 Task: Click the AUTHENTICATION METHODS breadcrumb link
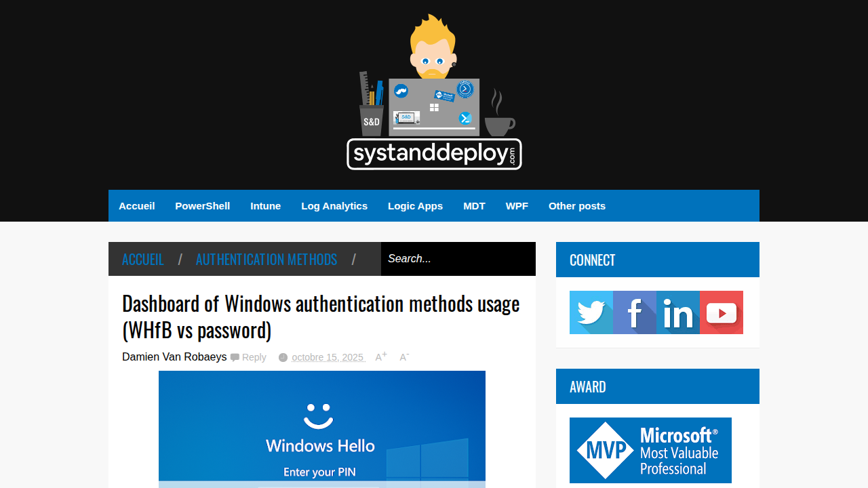pos(267,260)
